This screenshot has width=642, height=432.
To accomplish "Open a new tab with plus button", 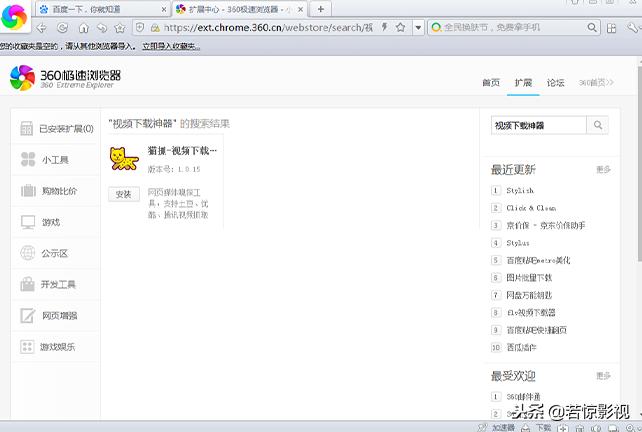I will tap(321, 9).
